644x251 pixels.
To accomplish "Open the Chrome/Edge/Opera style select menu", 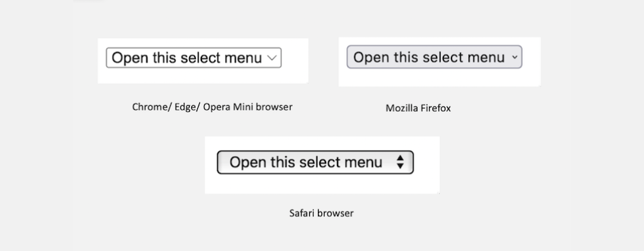I will coord(194,58).
